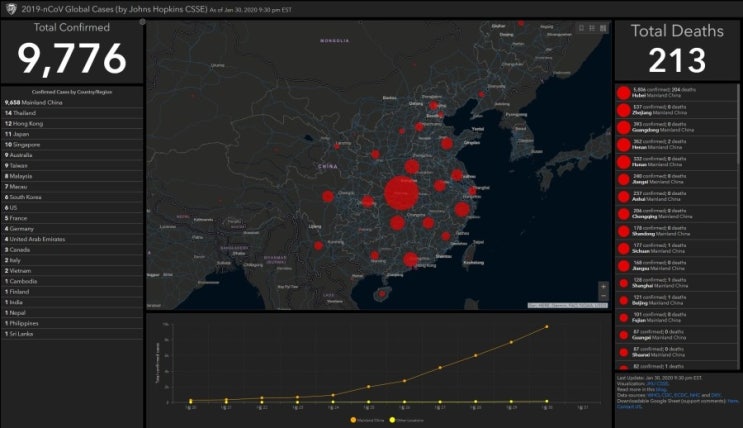Select India in the country list
The image size is (743, 428).
[72, 302]
